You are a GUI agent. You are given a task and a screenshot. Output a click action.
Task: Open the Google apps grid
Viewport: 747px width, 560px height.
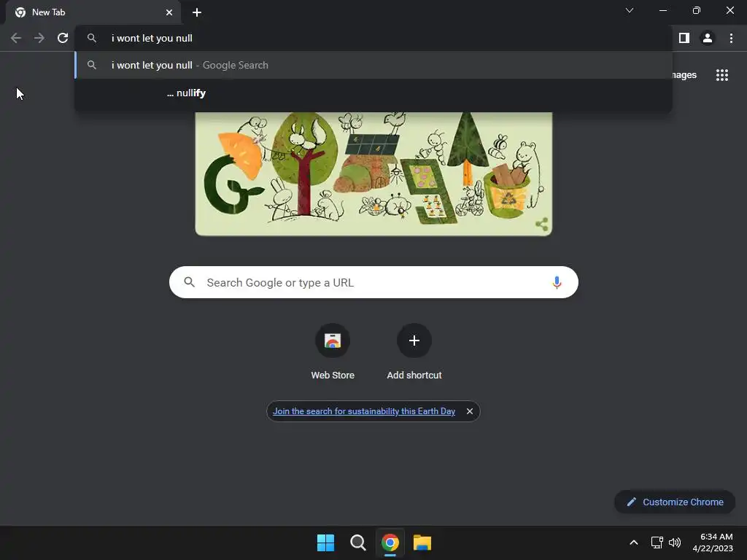tap(722, 75)
